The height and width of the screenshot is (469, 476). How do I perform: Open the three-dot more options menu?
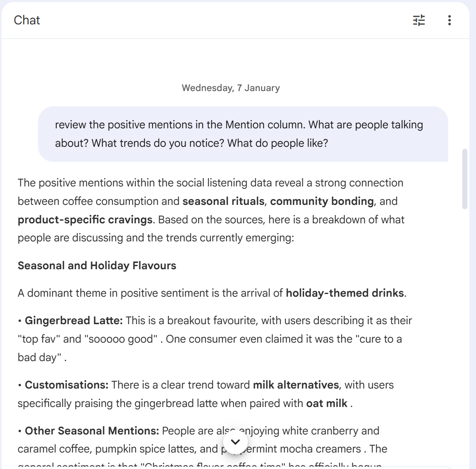[449, 20]
